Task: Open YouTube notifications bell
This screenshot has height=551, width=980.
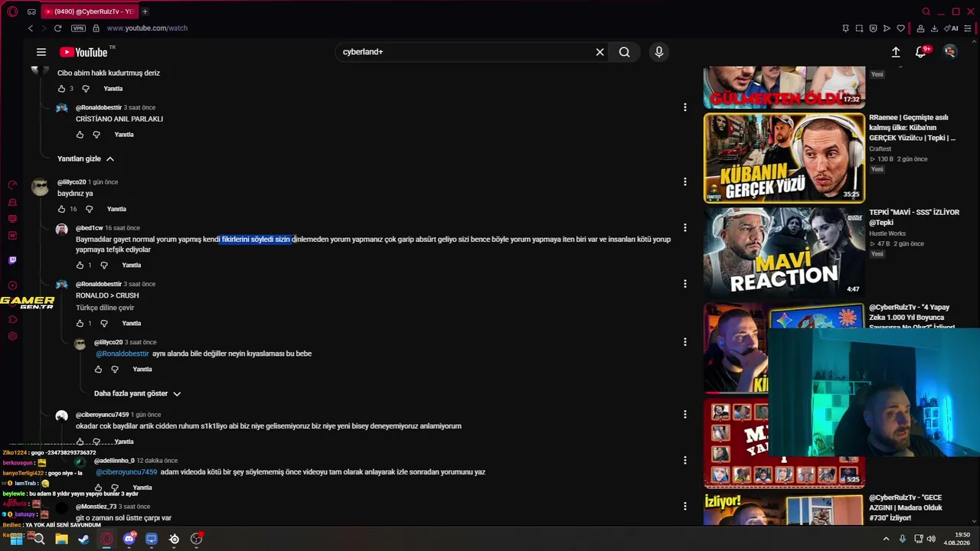Action: (921, 52)
